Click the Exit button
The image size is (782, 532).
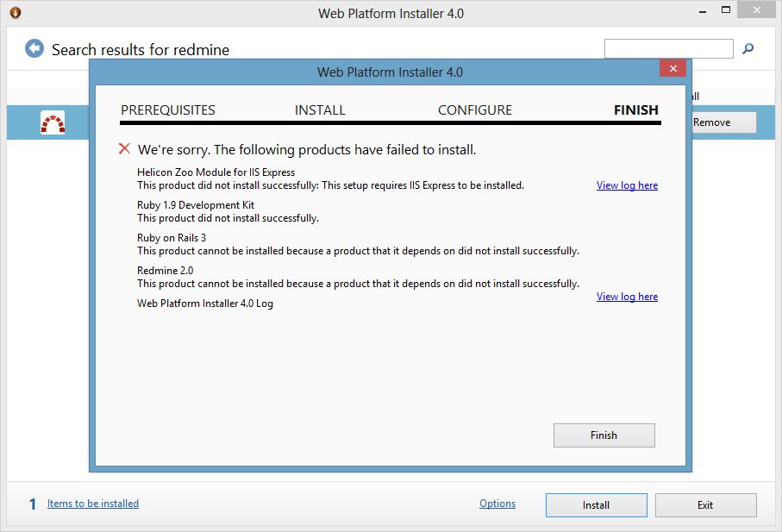(705, 505)
